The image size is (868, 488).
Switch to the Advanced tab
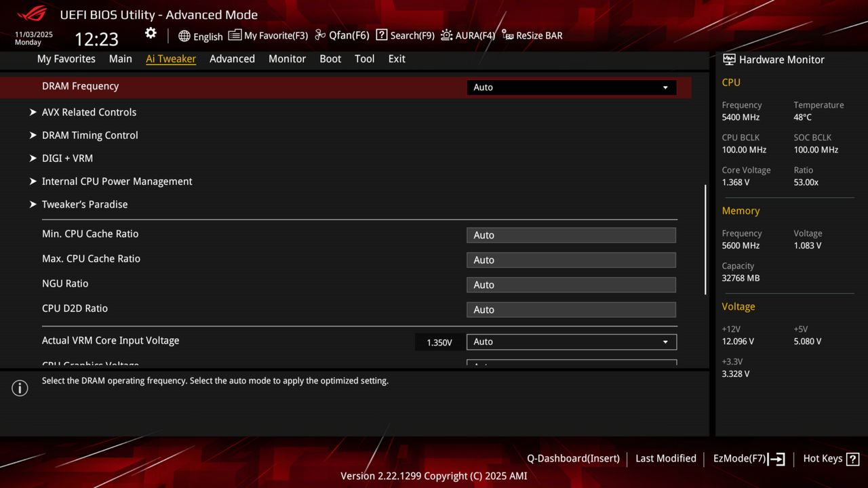pos(232,59)
